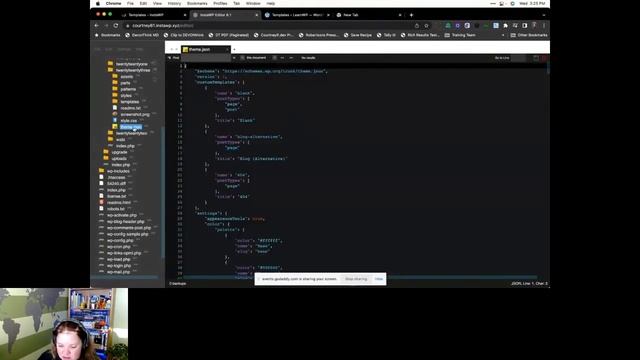Open the Extensions puzzle icon
The image size is (640, 360).
(506, 25)
